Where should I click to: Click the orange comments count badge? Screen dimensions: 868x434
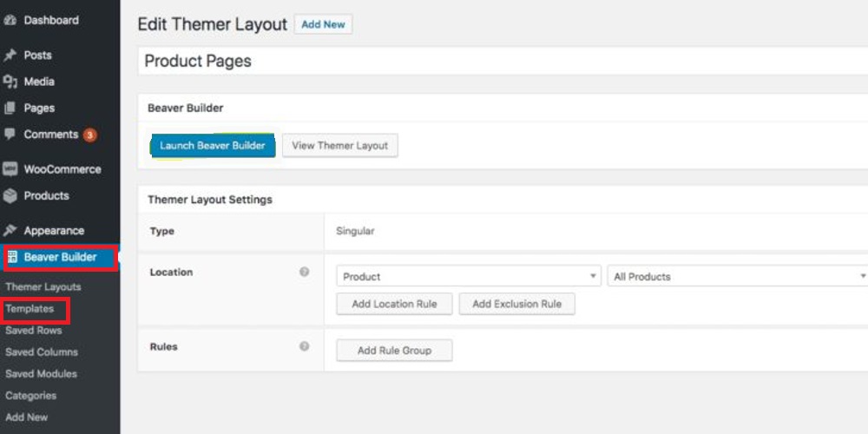coord(89,135)
